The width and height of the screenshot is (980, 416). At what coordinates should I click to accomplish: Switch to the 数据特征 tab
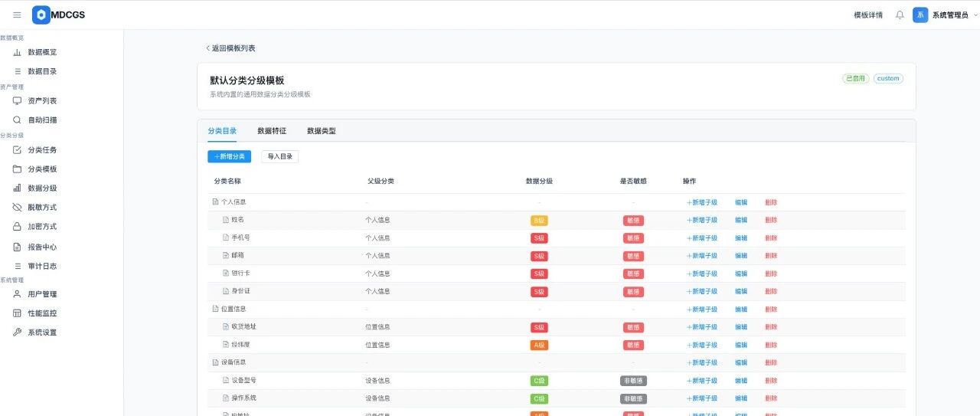click(x=272, y=131)
